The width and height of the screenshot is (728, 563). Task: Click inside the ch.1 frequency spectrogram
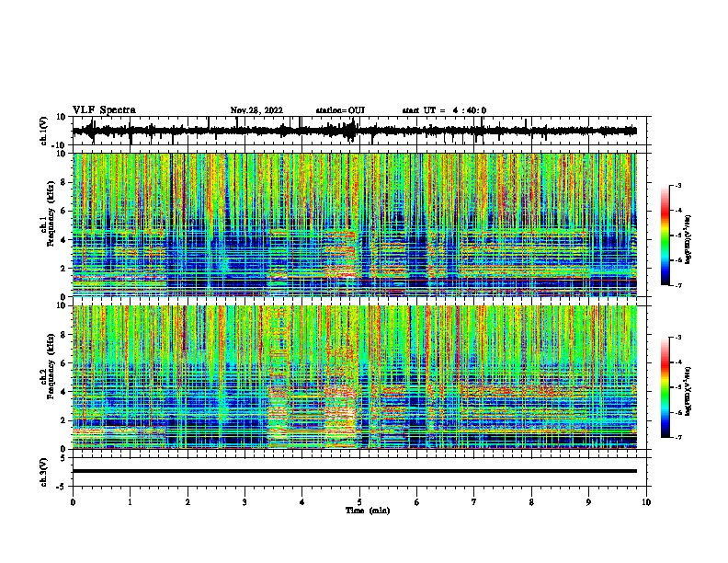pyautogui.click(x=355, y=224)
